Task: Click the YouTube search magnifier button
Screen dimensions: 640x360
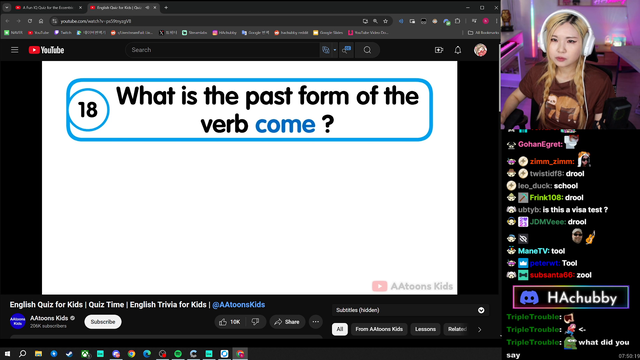Action: pyautogui.click(x=367, y=50)
